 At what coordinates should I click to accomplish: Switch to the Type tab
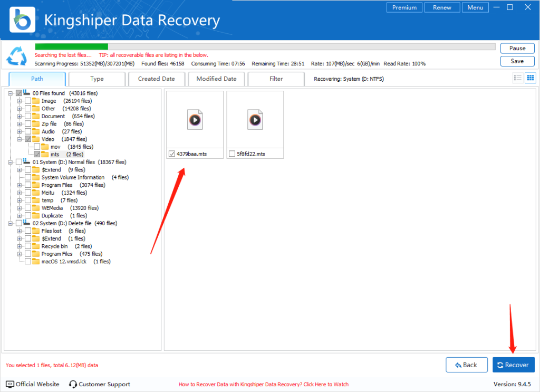97,79
